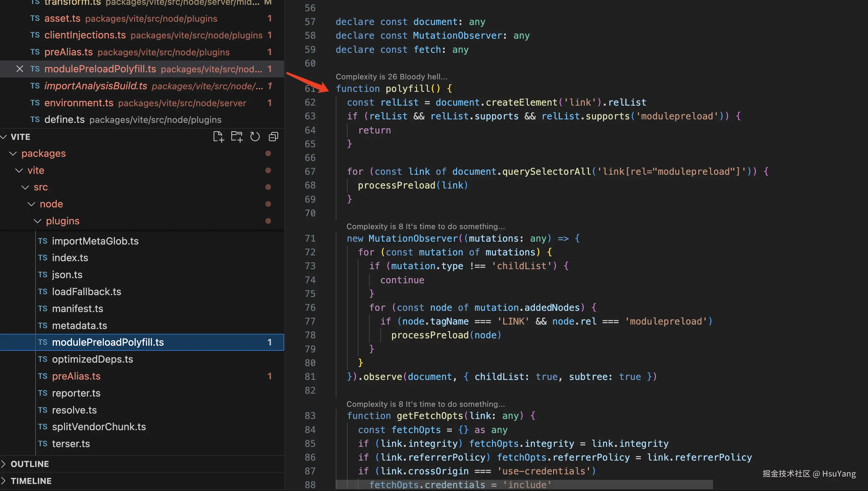Open preAlias.ts in the plugins folder
The width and height of the screenshot is (868, 491).
tap(76, 376)
